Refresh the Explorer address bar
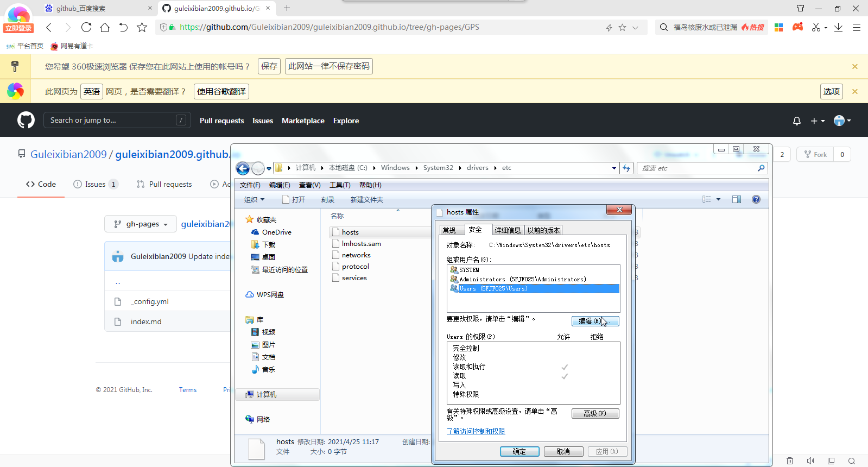The image size is (868, 467). 626,168
